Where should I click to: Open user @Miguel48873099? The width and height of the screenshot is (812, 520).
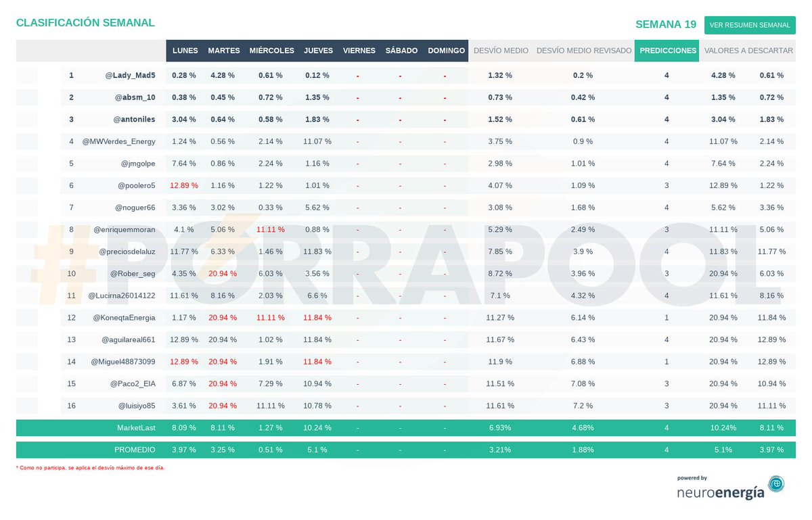click(x=123, y=362)
